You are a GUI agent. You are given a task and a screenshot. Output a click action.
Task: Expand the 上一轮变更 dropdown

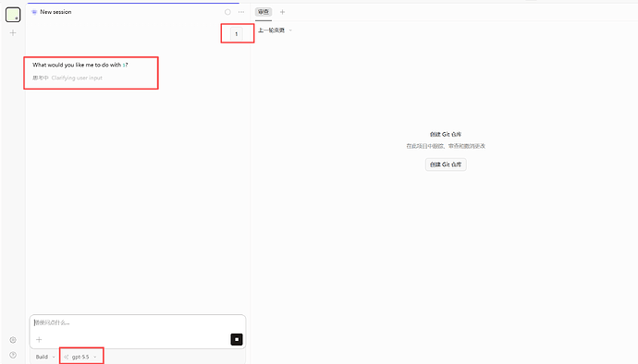click(x=275, y=30)
